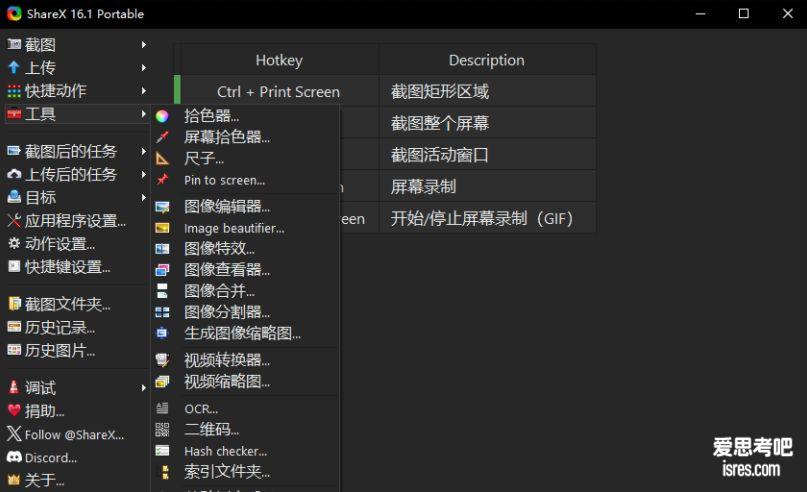This screenshot has width=807, height=492.
Task: Click the icon beside 图像合并
Action: tap(162, 291)
